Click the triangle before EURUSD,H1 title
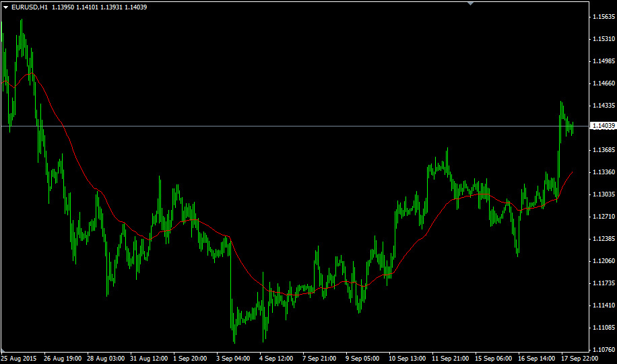 click(x=5, y=7)
